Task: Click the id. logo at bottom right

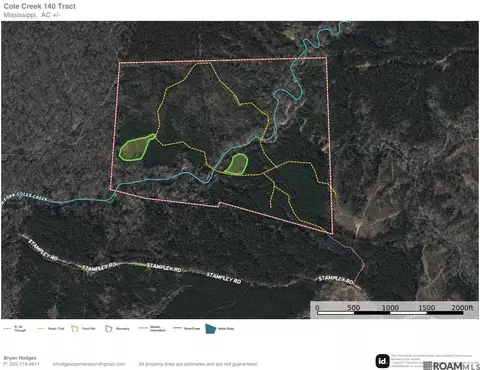Action: tap(382, 361)
